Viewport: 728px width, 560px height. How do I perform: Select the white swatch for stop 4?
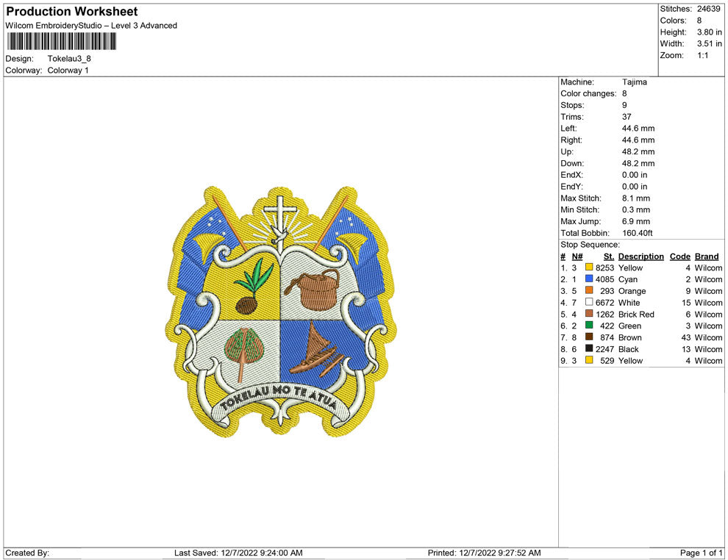click(x=589, y=302)
